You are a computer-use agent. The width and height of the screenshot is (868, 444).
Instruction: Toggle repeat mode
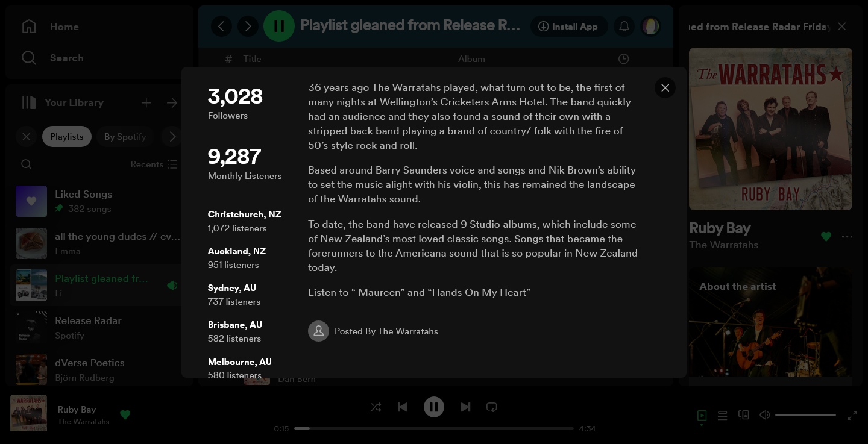pos(492,407)
